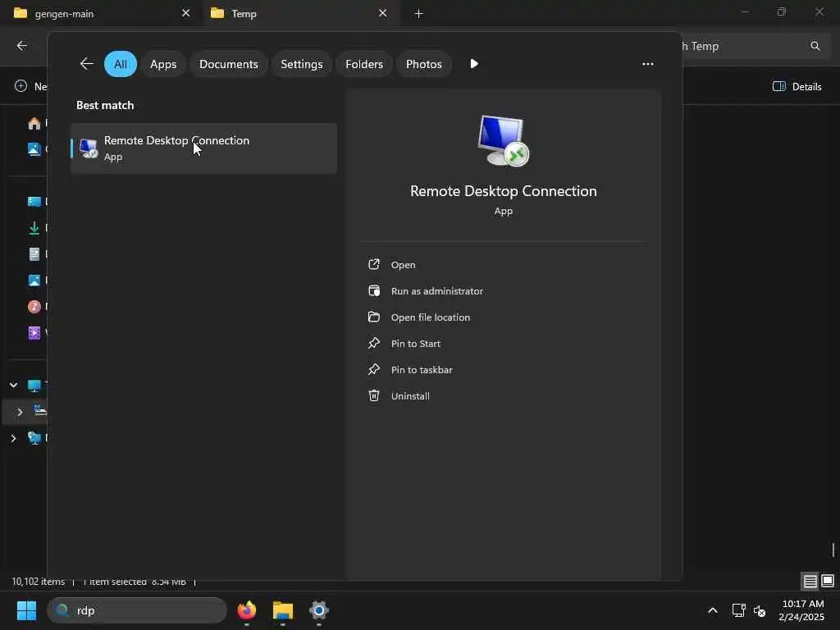840x630 pixels.
Task: Expand the Network tree node
Action: point(13,438)
